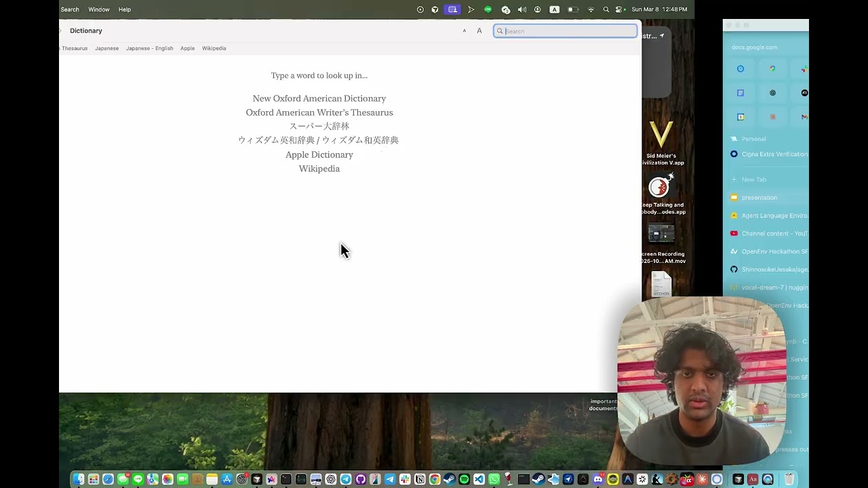Launch Google Chrome from the Dock
The width and height of the screenshot is (868, 488).
[435, 479]
